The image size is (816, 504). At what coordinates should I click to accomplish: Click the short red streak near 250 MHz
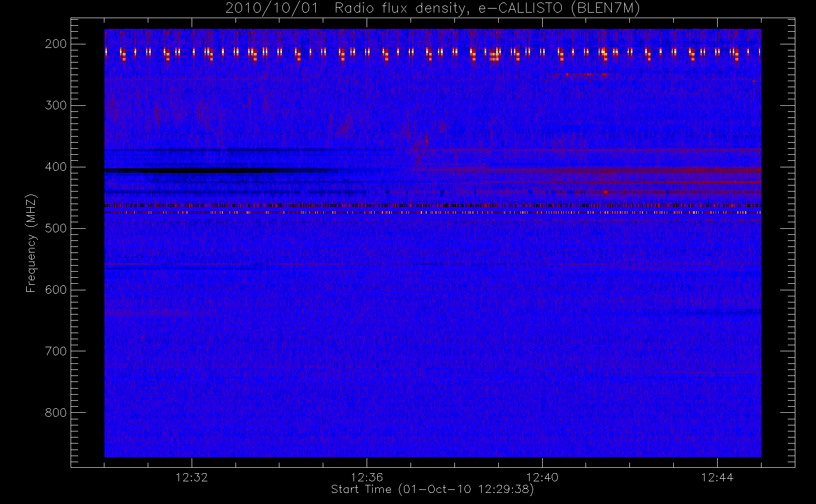point(578,76)
